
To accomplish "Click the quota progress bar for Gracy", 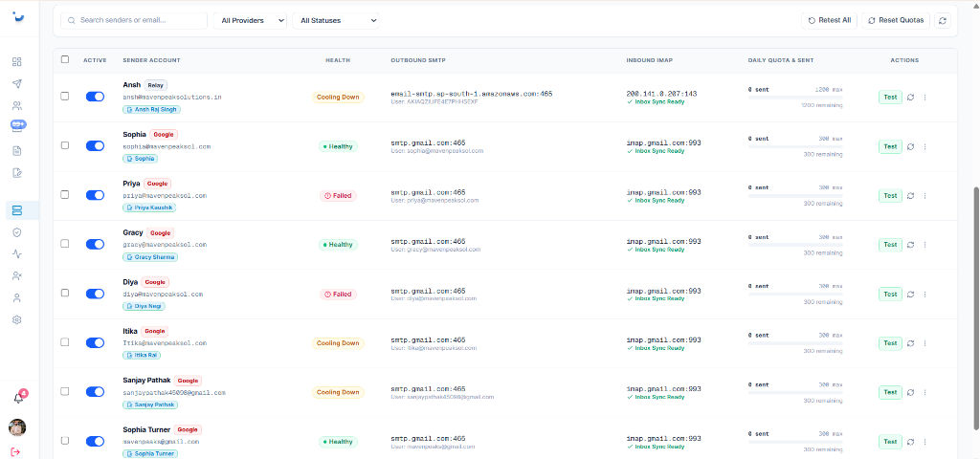I will pos(795,245).
